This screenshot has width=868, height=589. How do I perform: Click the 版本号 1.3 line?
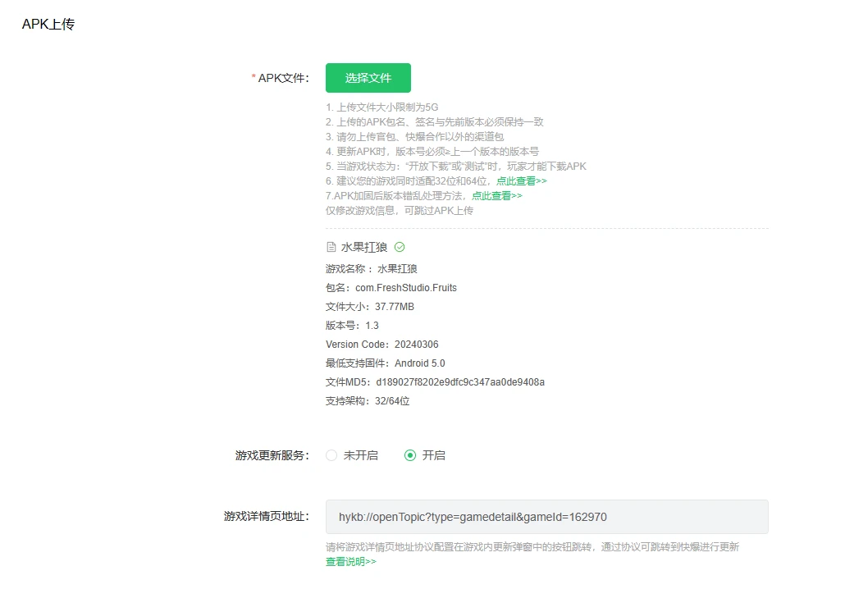click(352, 326)
